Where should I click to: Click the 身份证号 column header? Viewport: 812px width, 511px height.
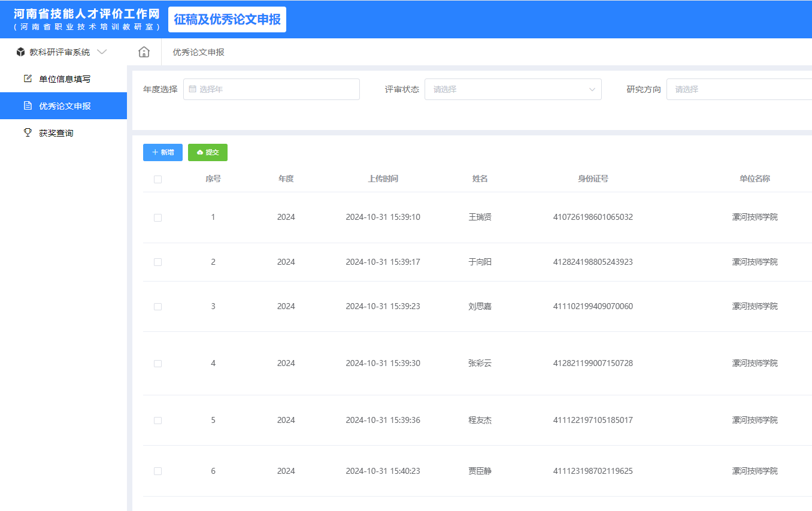593,179
